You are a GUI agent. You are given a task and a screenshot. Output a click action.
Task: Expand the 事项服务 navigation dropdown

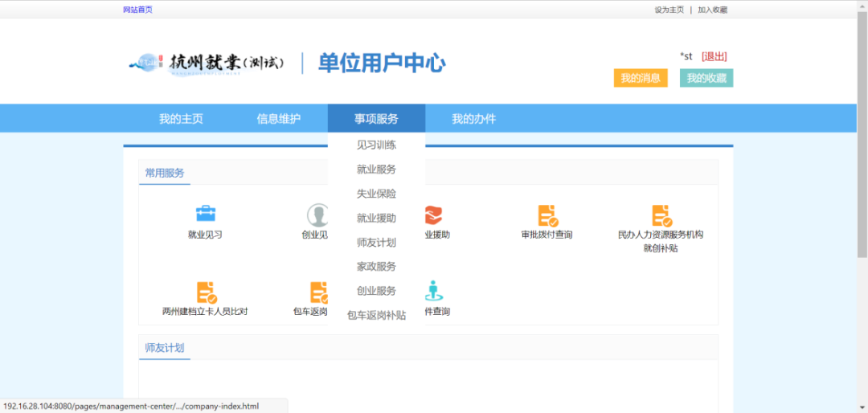pyautogui.click(x=376, y=119)
